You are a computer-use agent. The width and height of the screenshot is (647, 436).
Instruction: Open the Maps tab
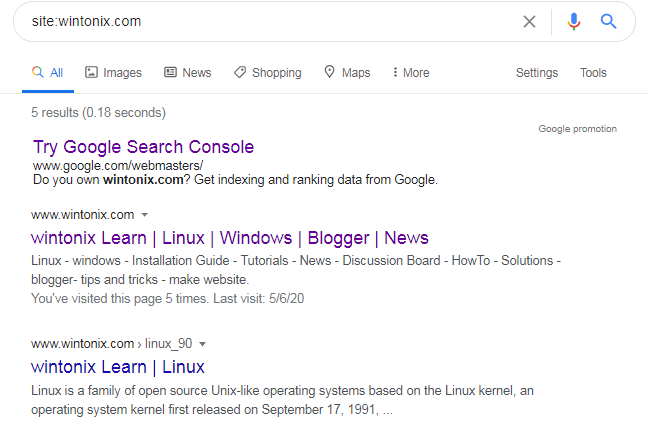[347, 73]
